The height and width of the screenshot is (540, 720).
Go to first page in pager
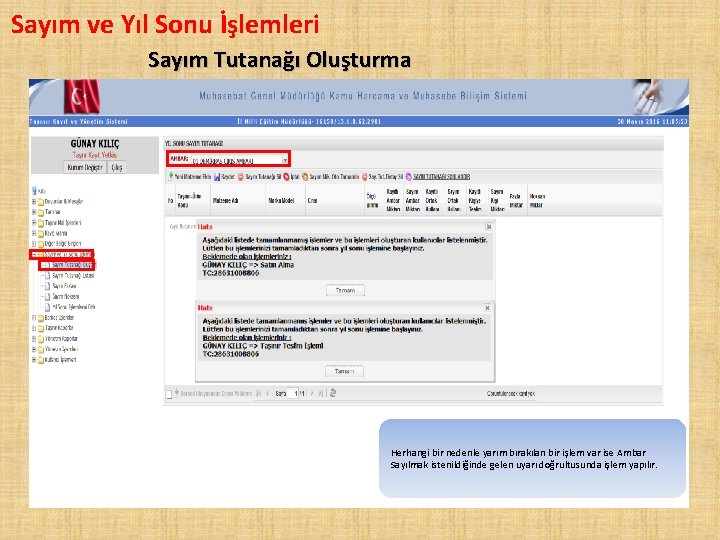tap(259, 394)
